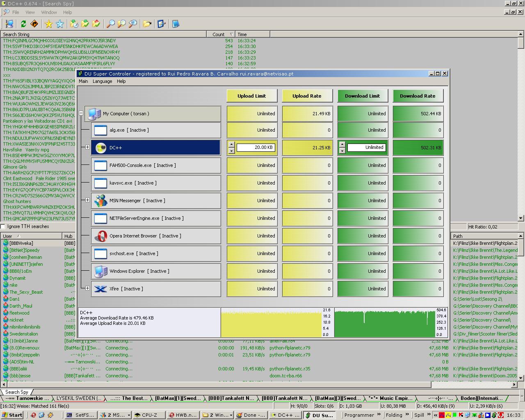Click the Upload Rate column button

click(307, 96)
